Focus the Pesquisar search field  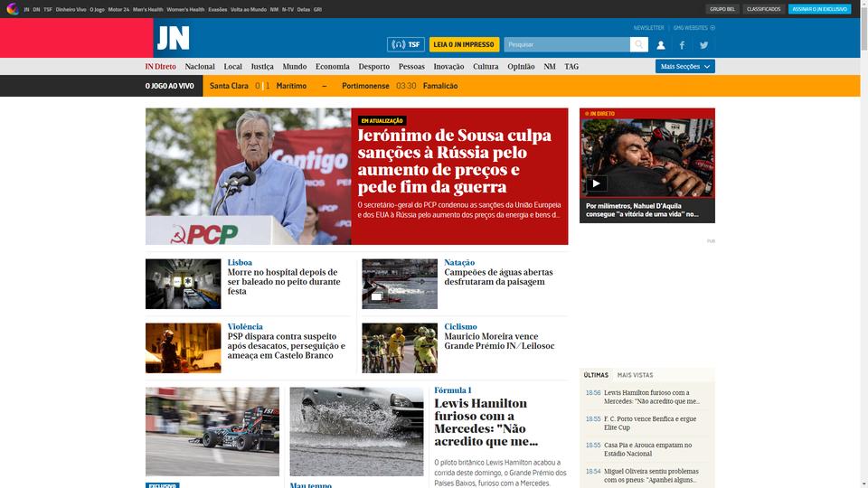pyautogui.click(x=567, y=44)
